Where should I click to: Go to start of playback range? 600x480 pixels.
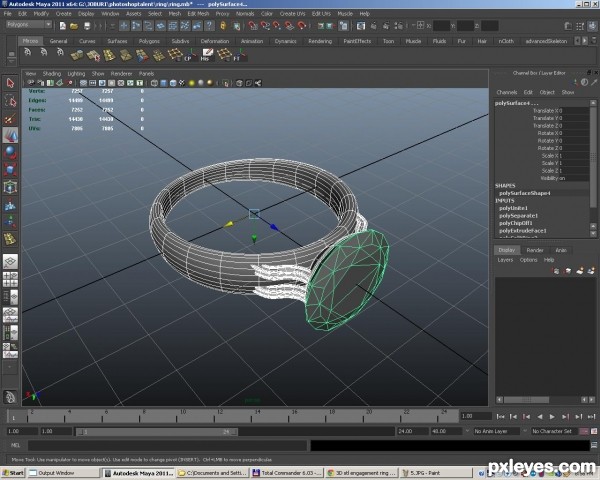(500, 416)
